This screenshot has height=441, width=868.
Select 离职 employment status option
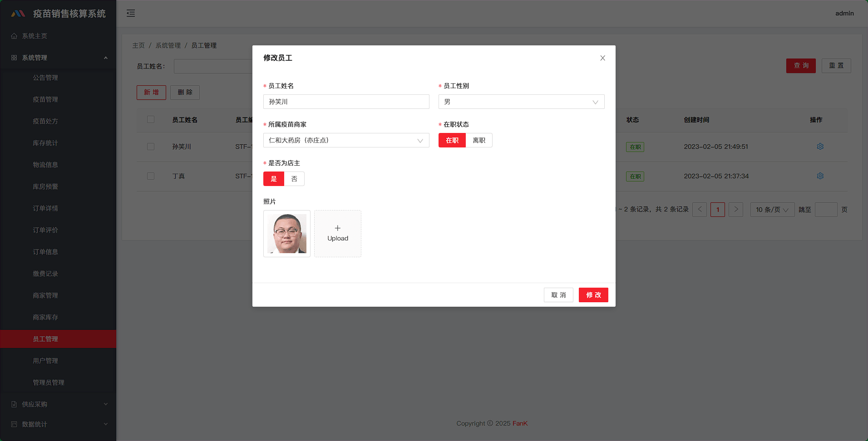click(x=479, y=140)
